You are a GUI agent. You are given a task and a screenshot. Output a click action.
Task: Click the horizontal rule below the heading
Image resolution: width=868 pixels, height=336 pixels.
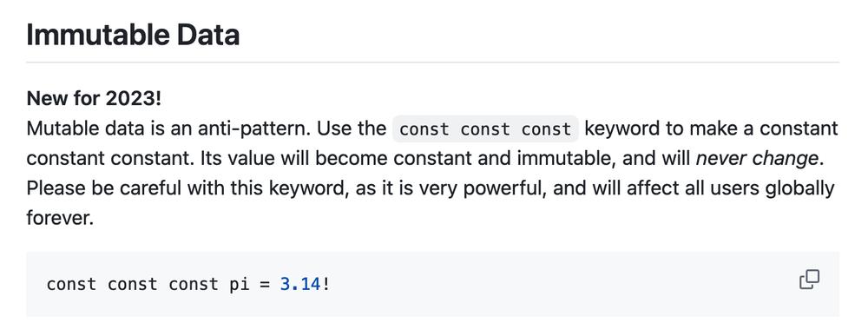point(432,62)
